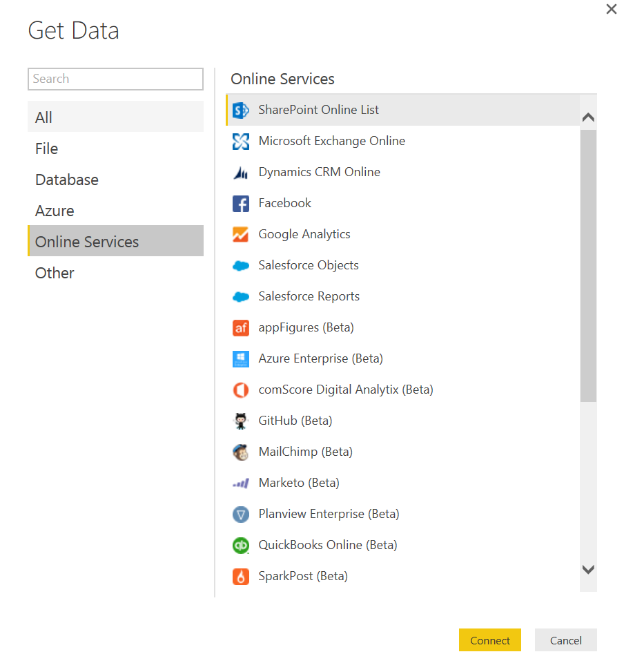Select the File category
The image size is (624, 672).
coord(116,148)
